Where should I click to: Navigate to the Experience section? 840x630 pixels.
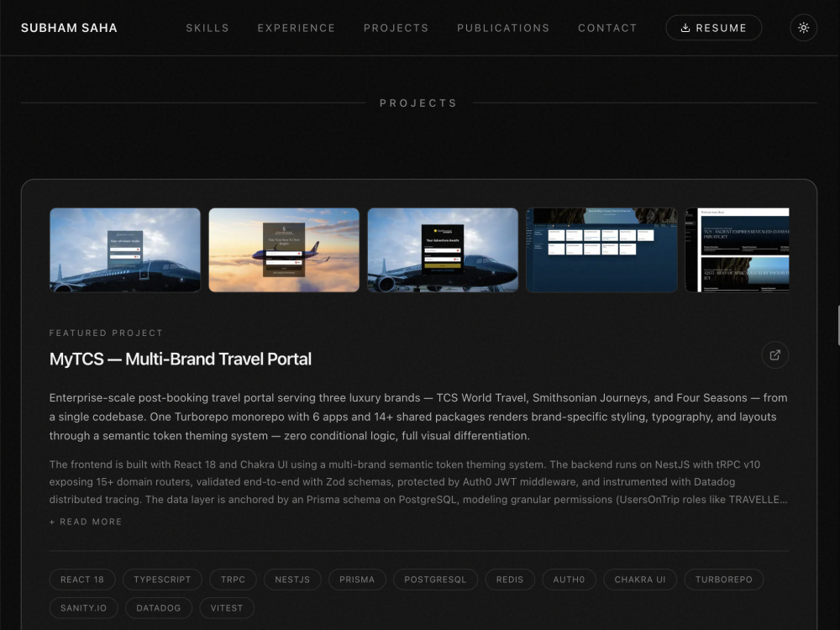click(297, 28)
